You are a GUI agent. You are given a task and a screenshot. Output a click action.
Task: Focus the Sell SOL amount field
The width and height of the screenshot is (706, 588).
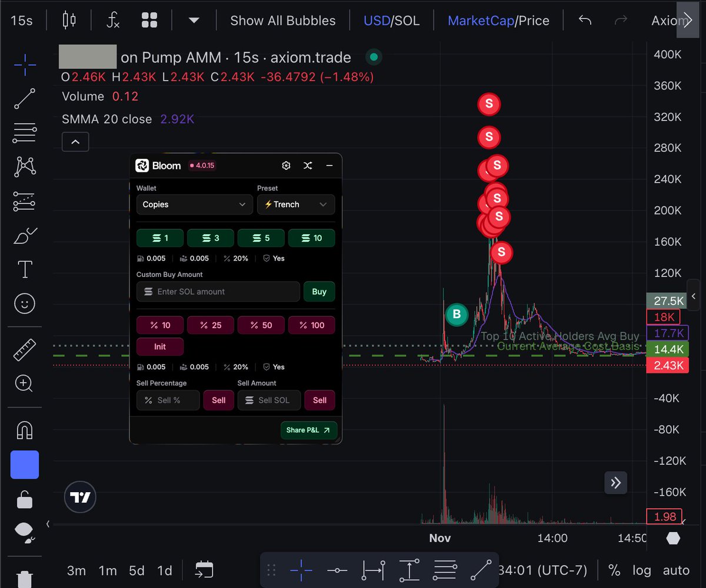[x=269, y=400]
